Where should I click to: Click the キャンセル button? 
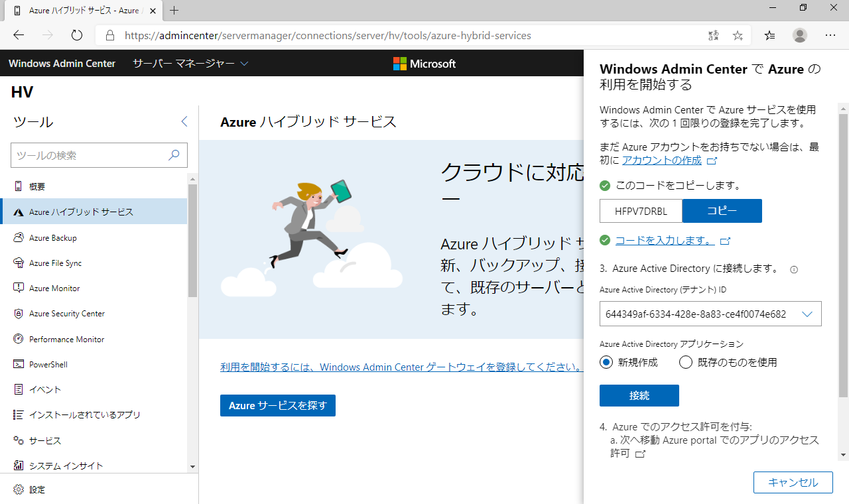[x=793, y=482]
